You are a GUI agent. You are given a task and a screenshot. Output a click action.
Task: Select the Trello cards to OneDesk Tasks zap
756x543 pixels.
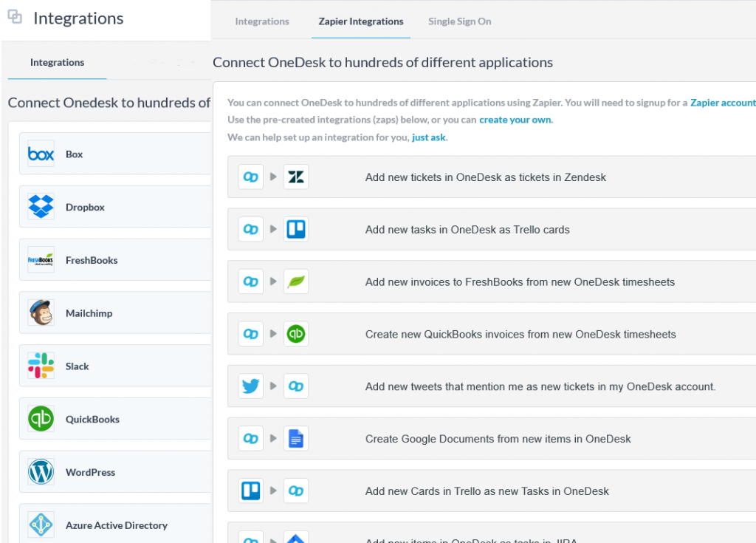pos(487,491)
